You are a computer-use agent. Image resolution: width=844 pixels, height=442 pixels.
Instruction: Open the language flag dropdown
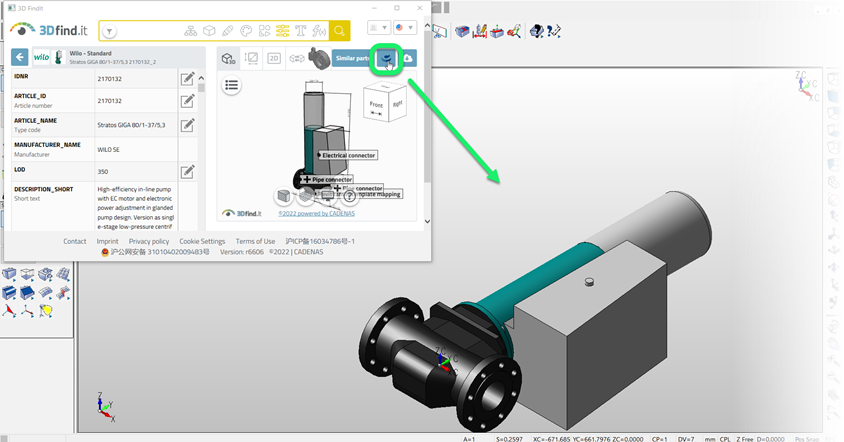click(x=405, y=28)
